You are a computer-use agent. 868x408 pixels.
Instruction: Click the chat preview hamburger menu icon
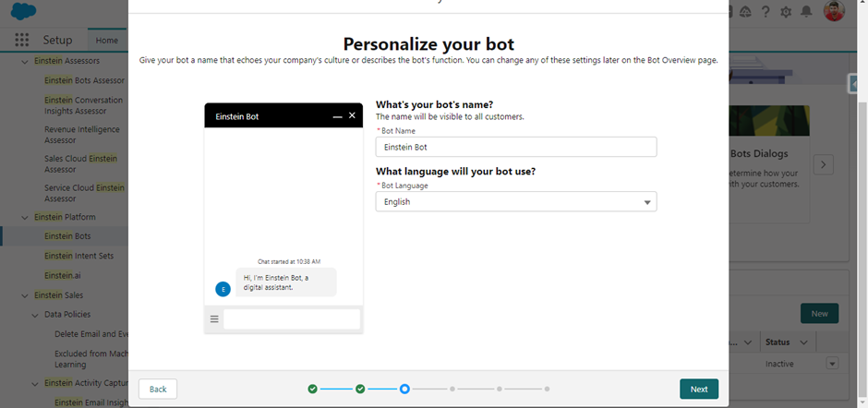(214, 319)
